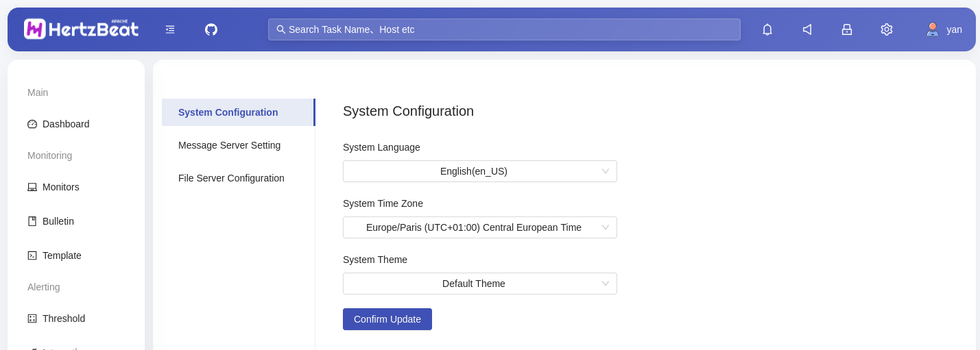Screen dimensions: 980x350
Task: Click the lock screen icon
Action: pos(847,29)
